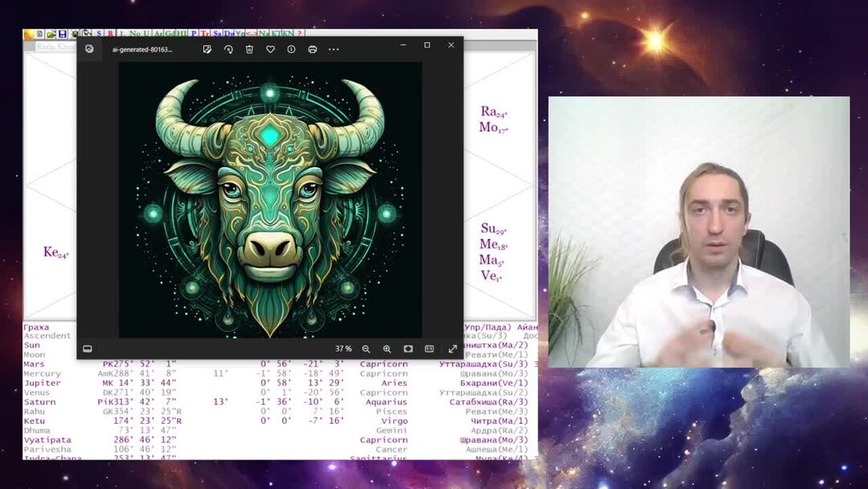Rotate the bull image in Photos
This screenshot has height=489, width=868.
[228, 49]
